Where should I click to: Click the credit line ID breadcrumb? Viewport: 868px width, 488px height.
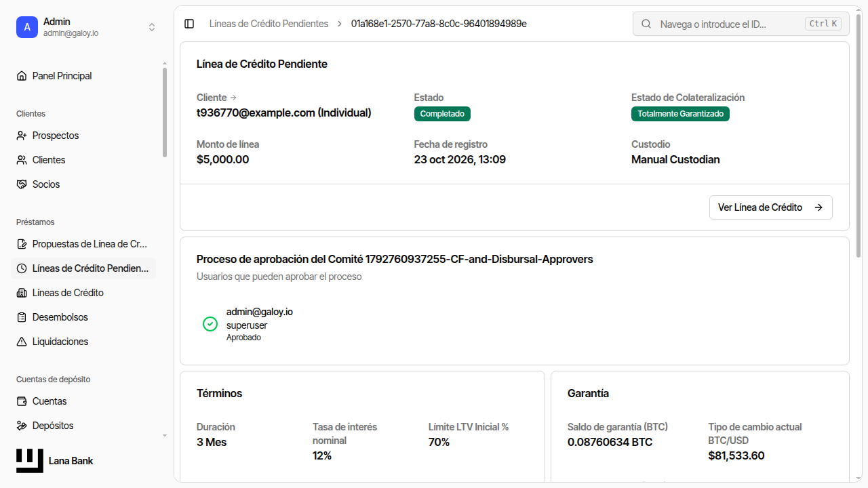tap(439, 24)
